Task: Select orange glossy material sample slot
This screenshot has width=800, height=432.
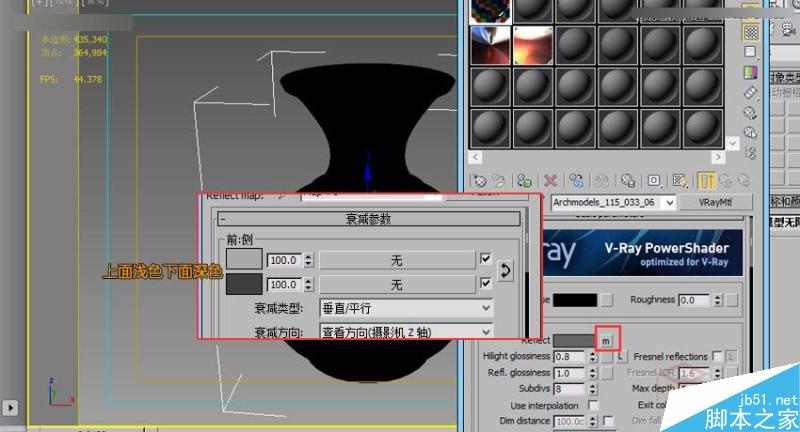Action: pyautogui.click(x=533, y=45)
